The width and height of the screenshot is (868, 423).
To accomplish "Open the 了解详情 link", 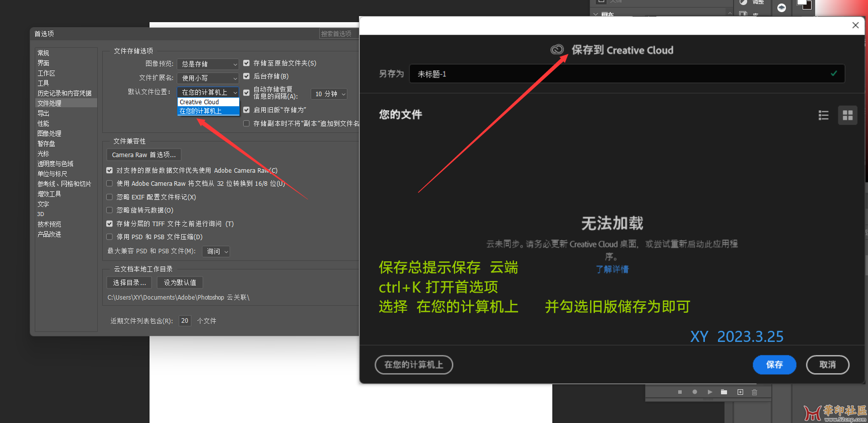I will pyautogui.click(x=612, y=269).
